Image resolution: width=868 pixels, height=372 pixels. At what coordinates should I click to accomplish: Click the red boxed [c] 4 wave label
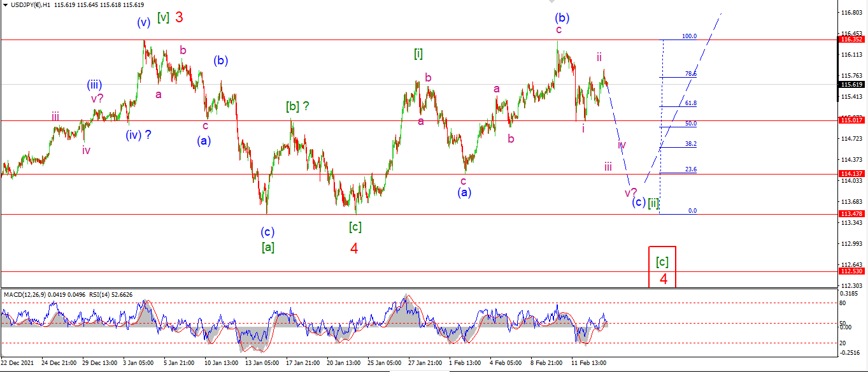point(662,267)
